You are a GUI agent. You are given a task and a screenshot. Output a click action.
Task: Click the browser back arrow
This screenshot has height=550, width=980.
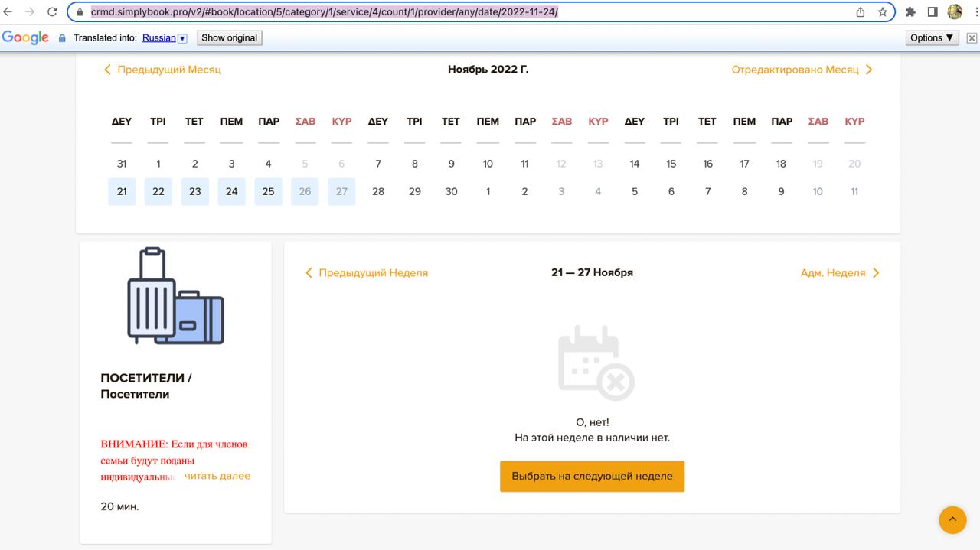[x=8, y=12]
